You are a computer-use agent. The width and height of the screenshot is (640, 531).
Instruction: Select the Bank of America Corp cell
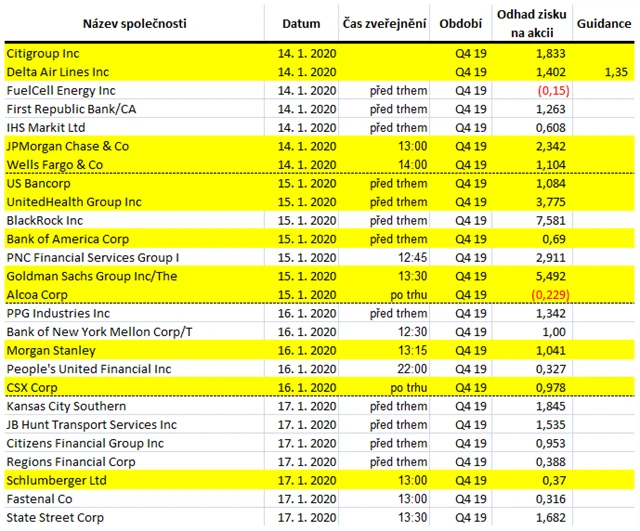tap(67, 238)
